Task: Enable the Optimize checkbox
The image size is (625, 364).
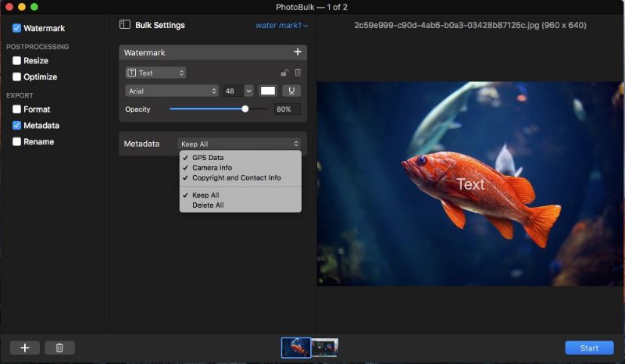Action: tap(16, 77)
